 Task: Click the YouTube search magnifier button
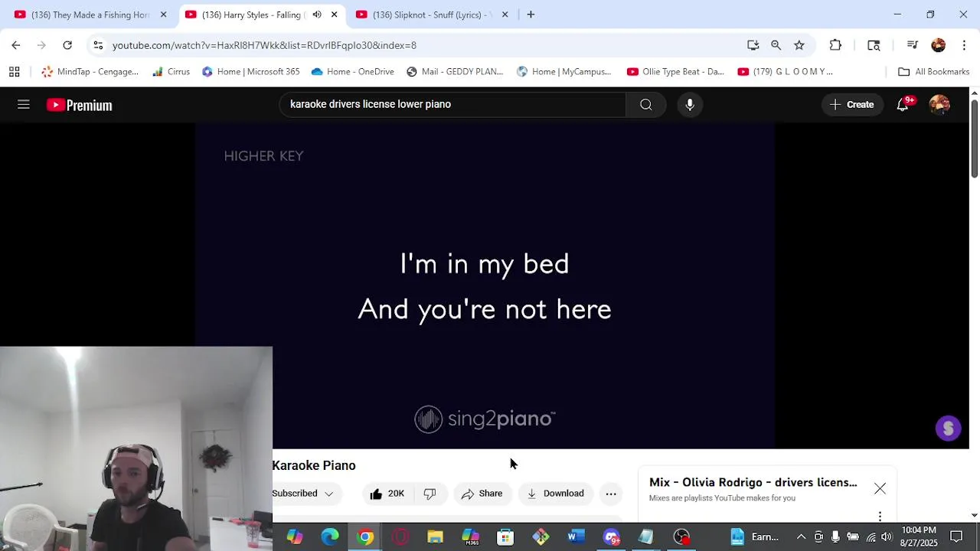tap(645, 105)
